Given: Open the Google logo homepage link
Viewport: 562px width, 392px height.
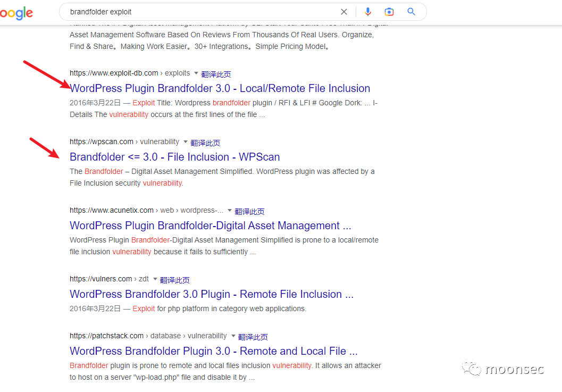Looking at the screenshot, I should [x=16, y=13].
